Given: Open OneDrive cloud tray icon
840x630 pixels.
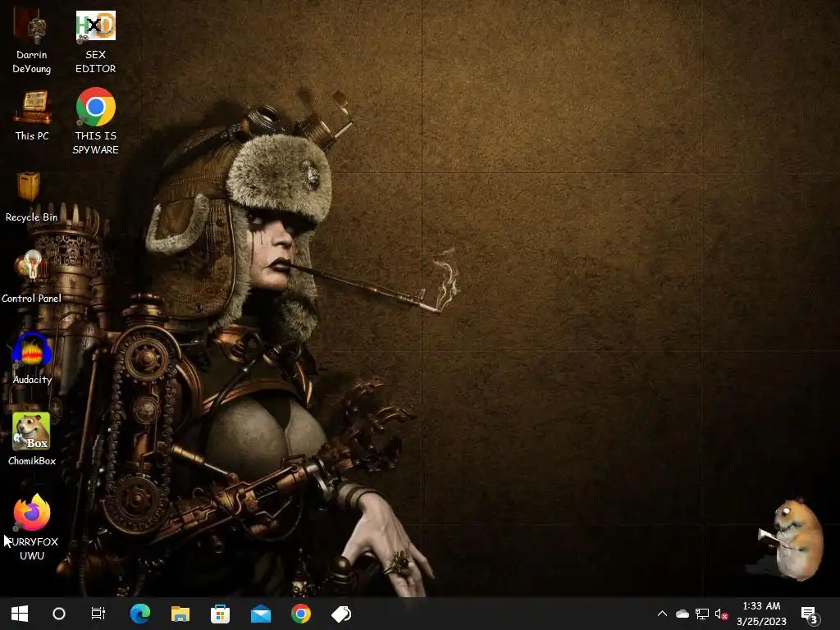Looking at the screenshot, I should click(x=682, y=614).
